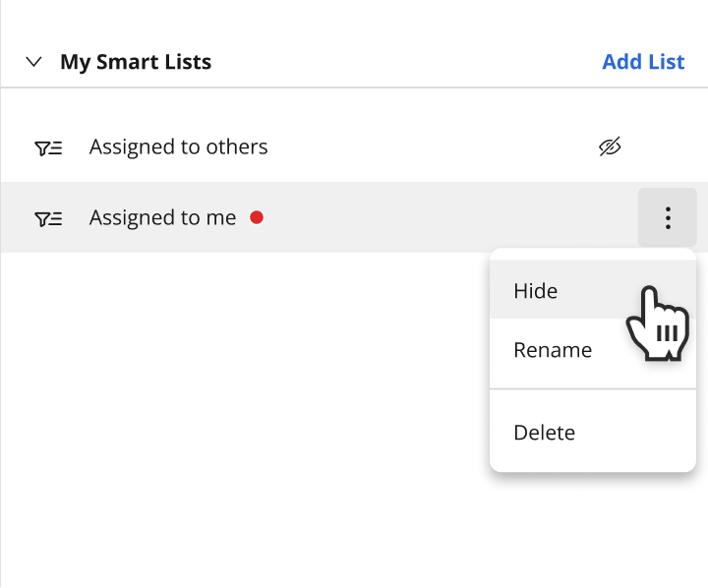This screenshot has width=708, height=588.
Task: Click the empty area below the smart lists
Action: [244, 406]
